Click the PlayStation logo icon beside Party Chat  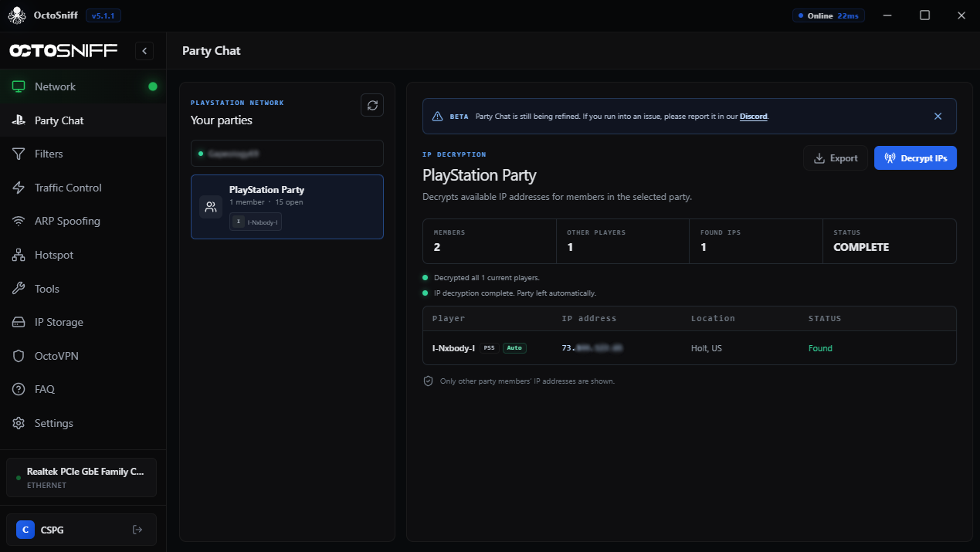[19, 120]
